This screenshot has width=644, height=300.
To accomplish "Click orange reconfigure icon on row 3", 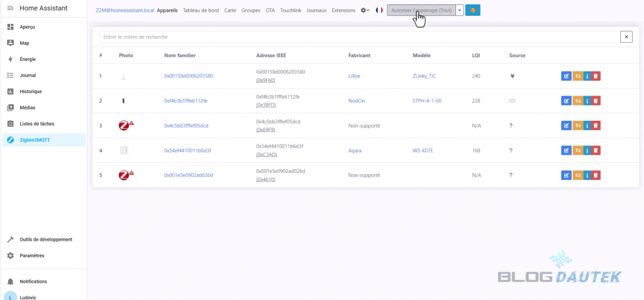I will click(576, 126).
